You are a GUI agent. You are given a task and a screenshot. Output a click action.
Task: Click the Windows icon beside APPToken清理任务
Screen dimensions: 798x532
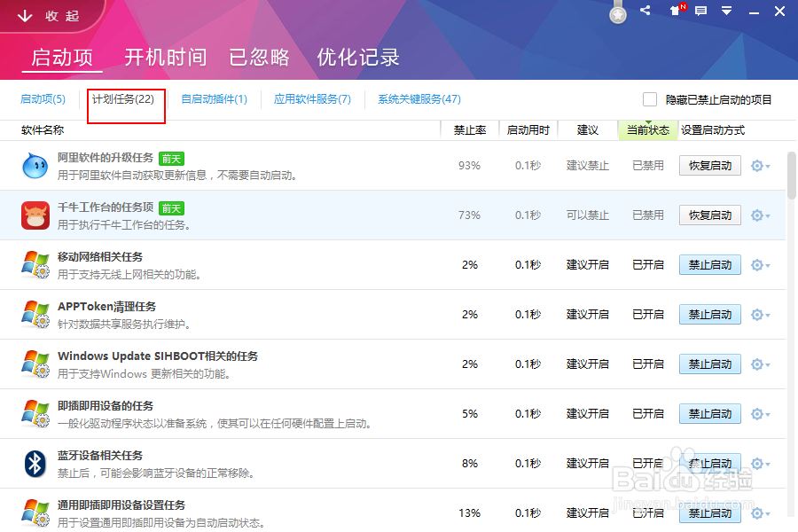coord(35,313)
